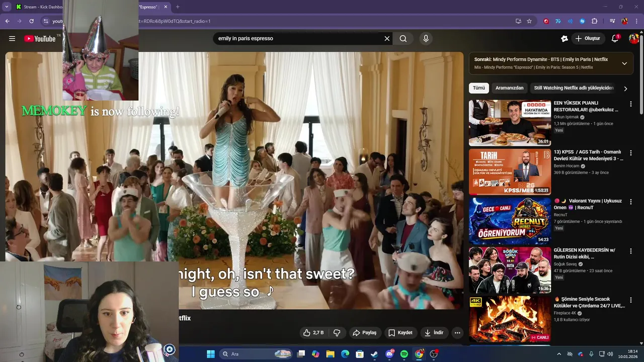Show more filter chips with right arrow
The width and height of the screenshot is (644, 362).
(625, 88)
